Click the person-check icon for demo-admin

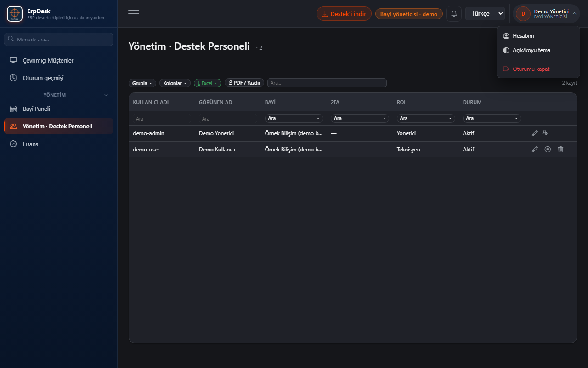coord(545,133)
